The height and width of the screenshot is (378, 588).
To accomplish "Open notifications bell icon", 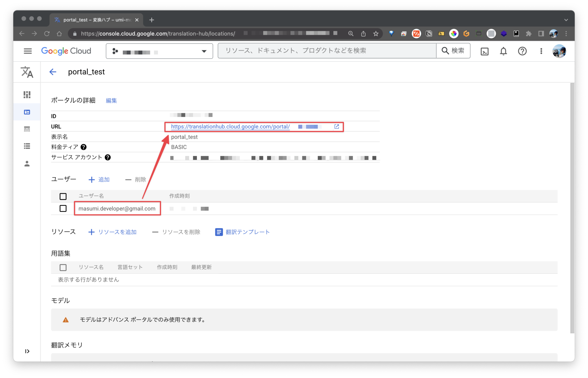I will click(503, 51).
